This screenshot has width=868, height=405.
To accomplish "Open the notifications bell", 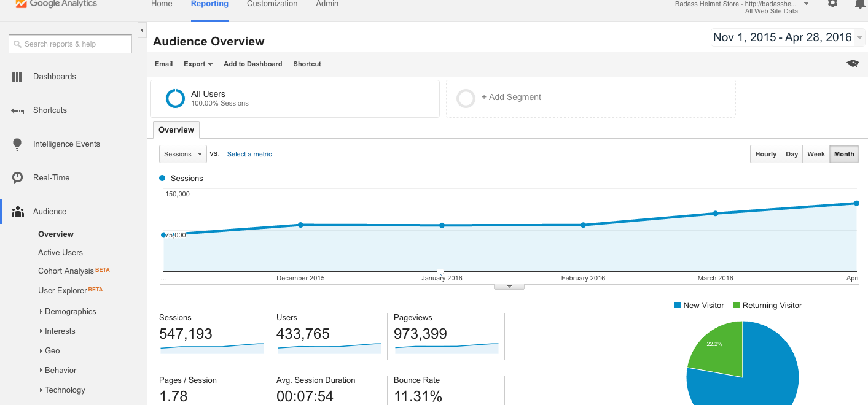I will tap(860, 4).
